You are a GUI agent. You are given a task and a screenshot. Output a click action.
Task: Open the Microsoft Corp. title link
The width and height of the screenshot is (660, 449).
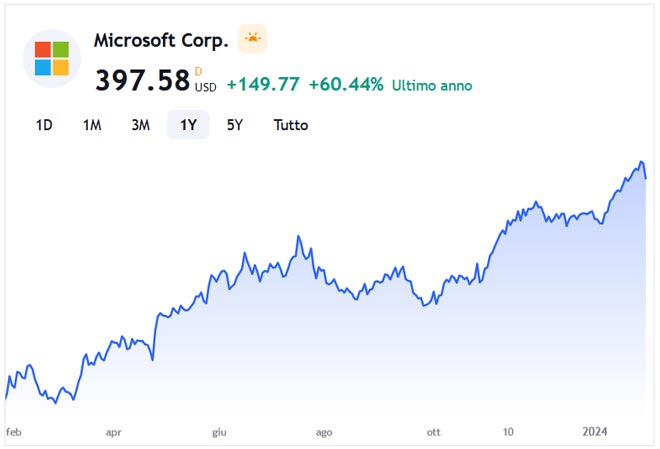point(161,41)
